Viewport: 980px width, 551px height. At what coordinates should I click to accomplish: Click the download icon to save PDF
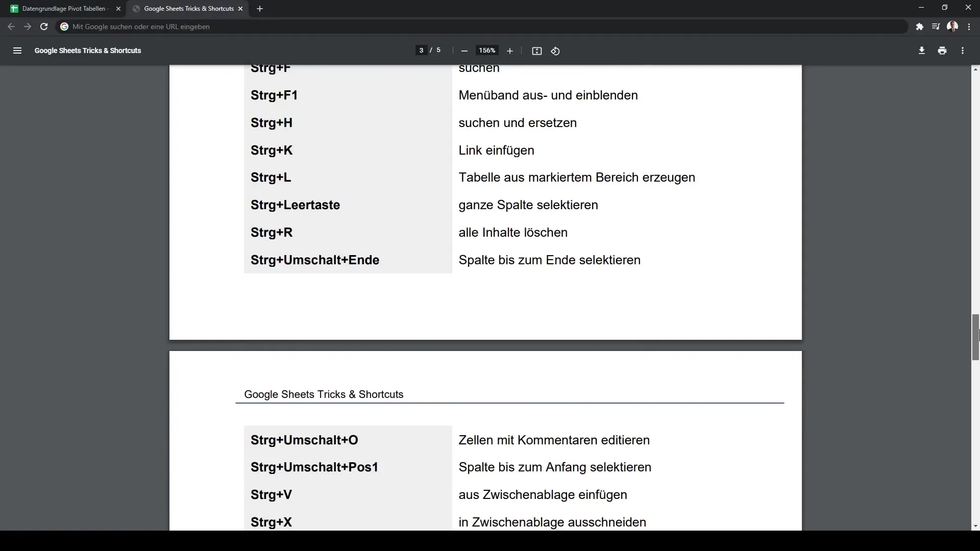(921, 51)
